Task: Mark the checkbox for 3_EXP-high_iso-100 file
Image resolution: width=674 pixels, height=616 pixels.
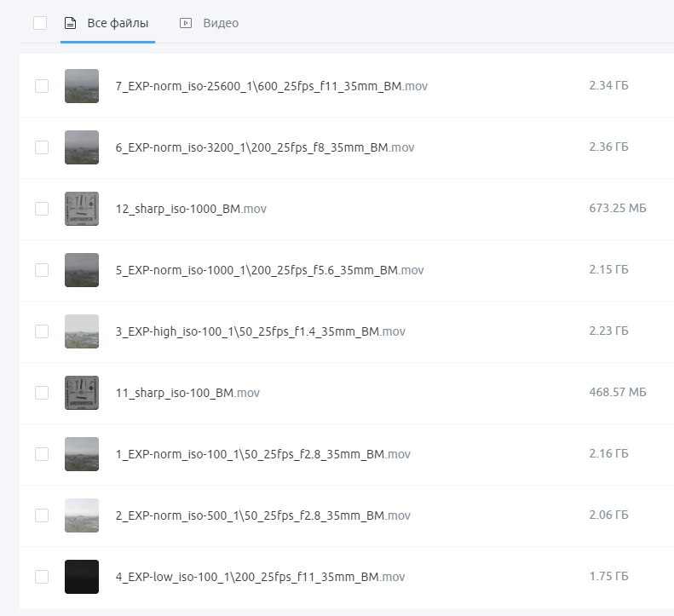Action: 42,331
